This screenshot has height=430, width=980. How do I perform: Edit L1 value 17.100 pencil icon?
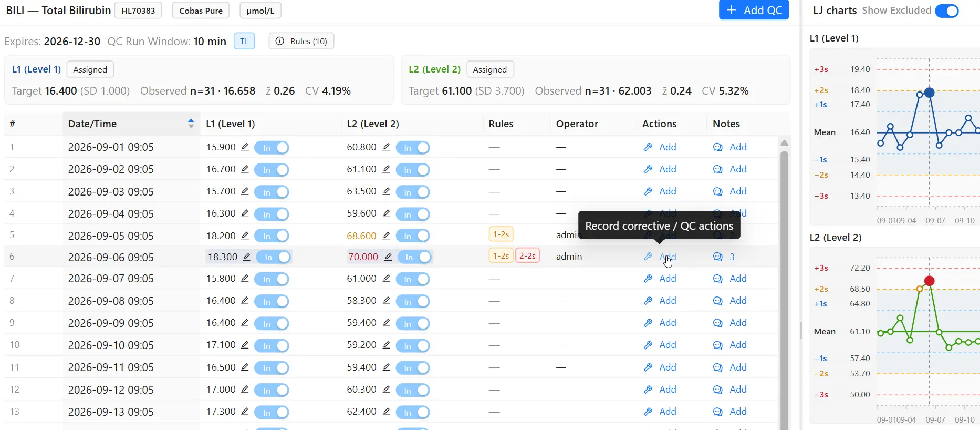point(245,345)
